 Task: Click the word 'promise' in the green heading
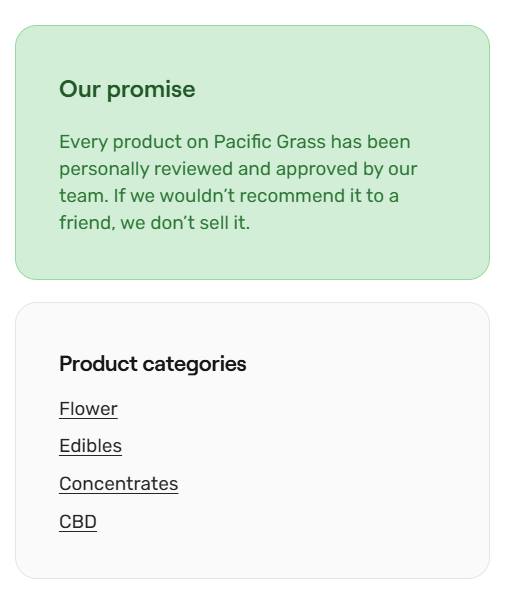point(151,91)
